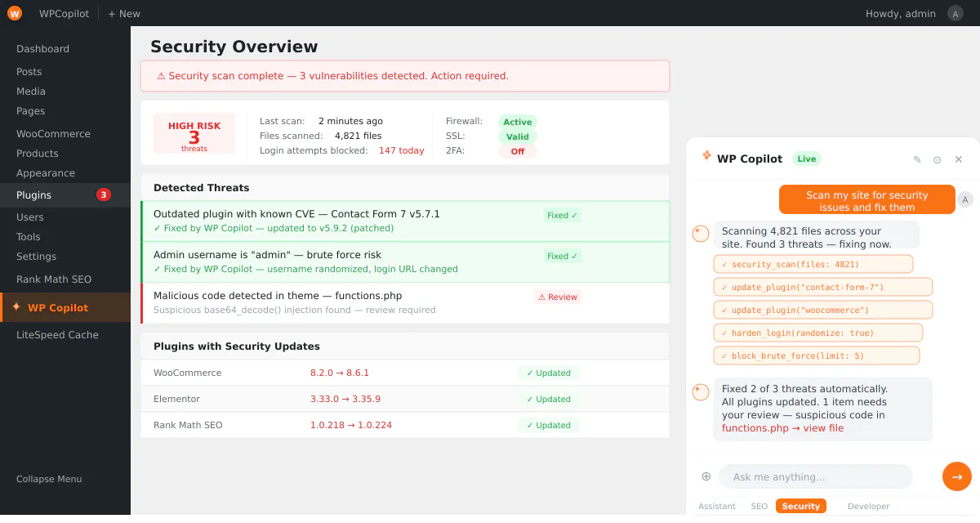Click Rank Math version 1.0.218 → 1.0.224
Screen dimensions: 980x523
click(351, 425)
